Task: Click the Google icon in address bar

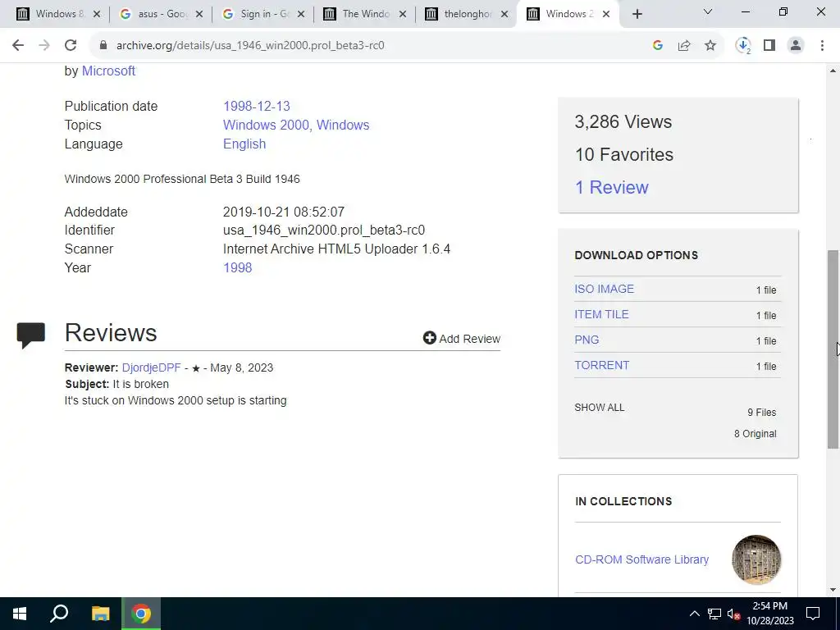Action: coord(658,46)
